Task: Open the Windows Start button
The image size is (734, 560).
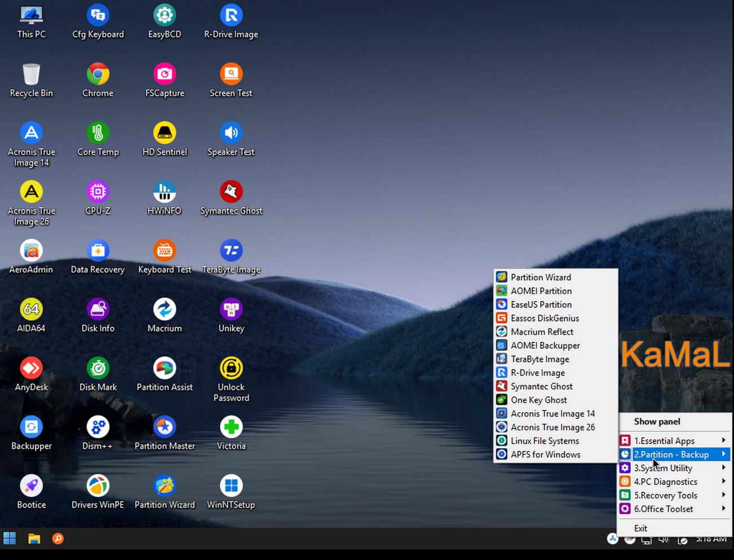Action: click(10, 539)
